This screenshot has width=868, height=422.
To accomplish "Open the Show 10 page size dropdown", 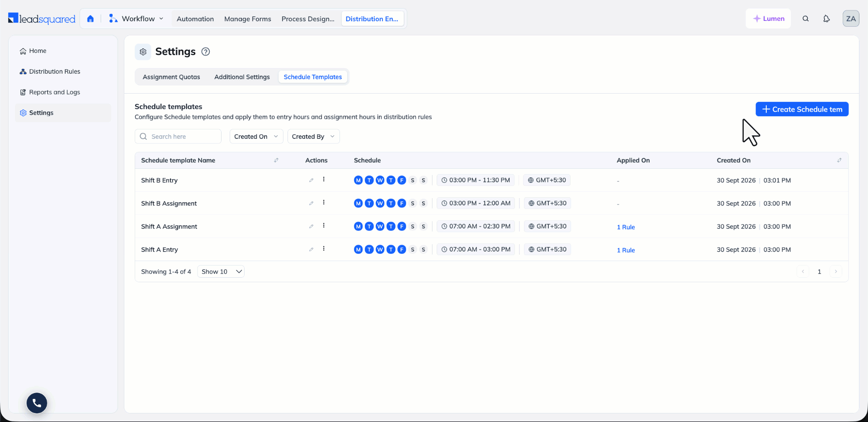I will (x=221, y=271).
